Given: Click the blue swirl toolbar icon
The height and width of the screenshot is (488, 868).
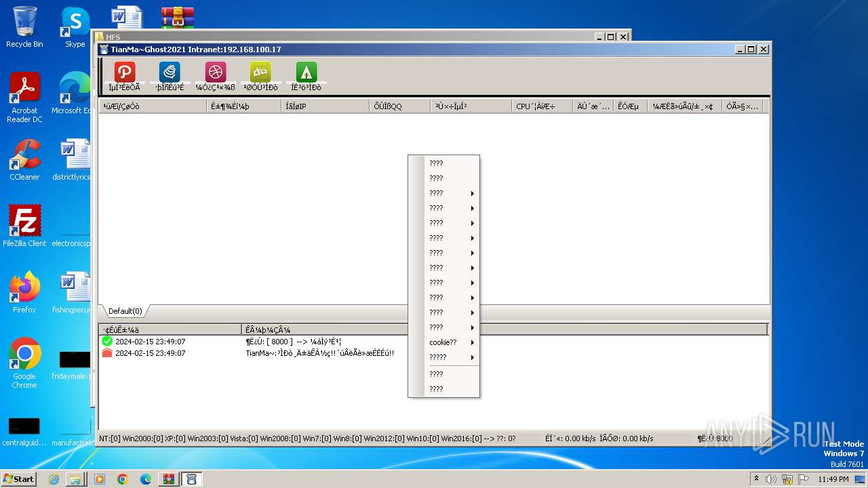Looking at the screenshot, I should click(x=170, y=72).
